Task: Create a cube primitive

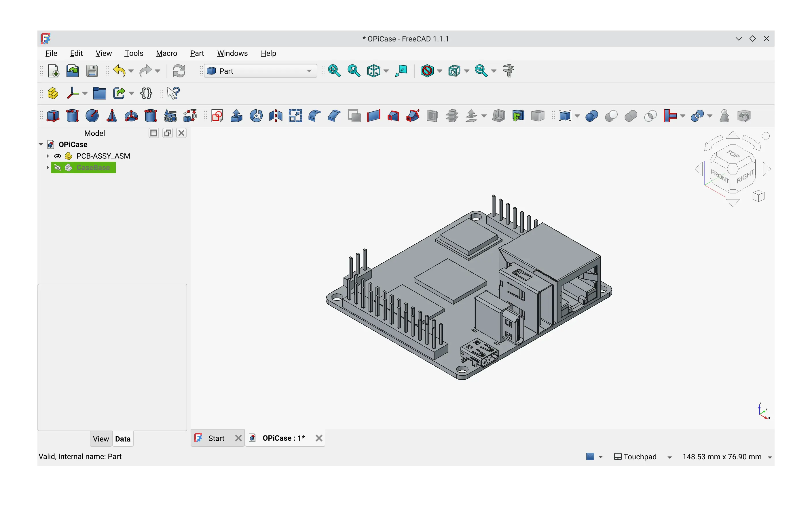Action: tap(53, 116)
